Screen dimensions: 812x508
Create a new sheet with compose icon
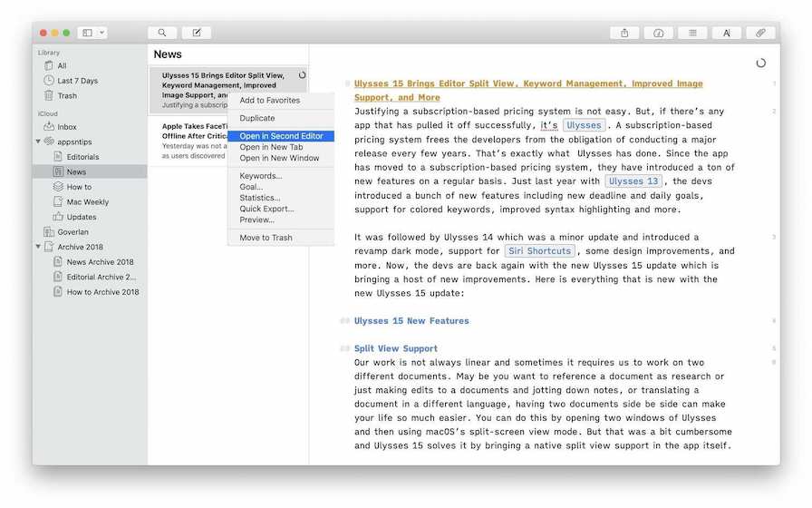(196, 33)
